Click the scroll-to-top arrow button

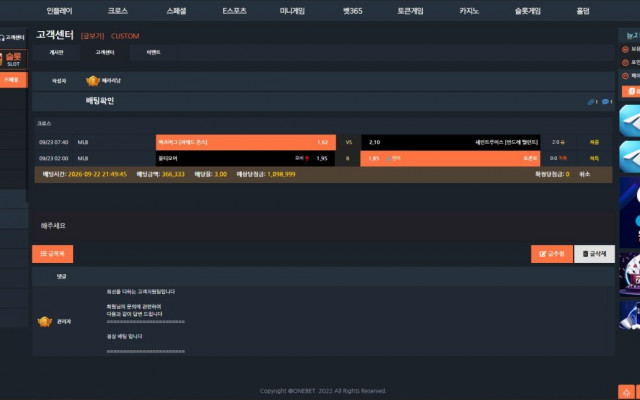[x=626, y=392]
